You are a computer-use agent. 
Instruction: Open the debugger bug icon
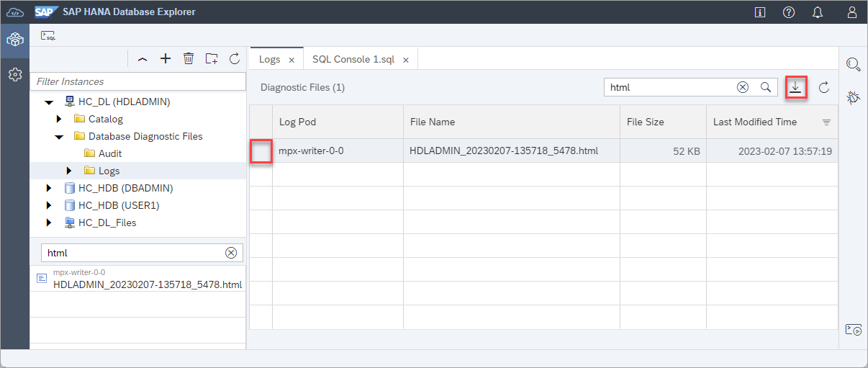(854, 97)
